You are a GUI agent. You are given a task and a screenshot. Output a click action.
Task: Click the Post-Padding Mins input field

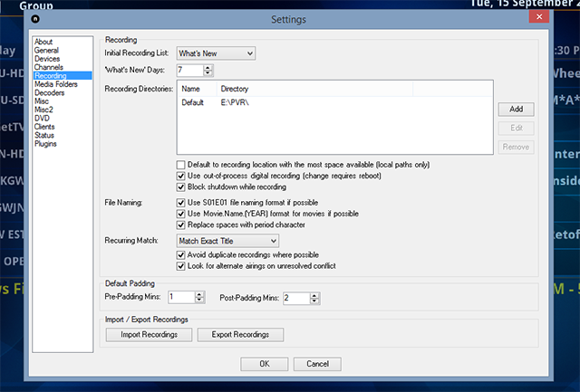(x=296, y=299)
